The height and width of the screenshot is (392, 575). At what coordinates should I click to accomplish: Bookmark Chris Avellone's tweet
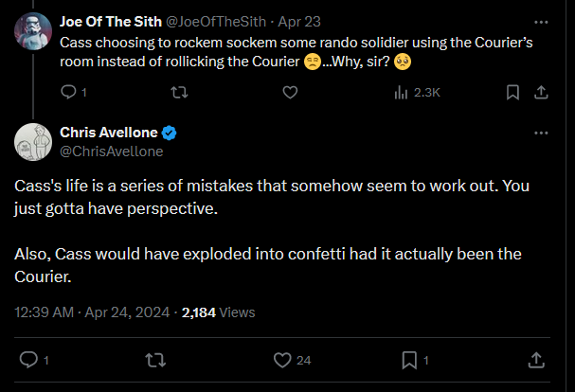pyautogui.click(x=410, y=360)
